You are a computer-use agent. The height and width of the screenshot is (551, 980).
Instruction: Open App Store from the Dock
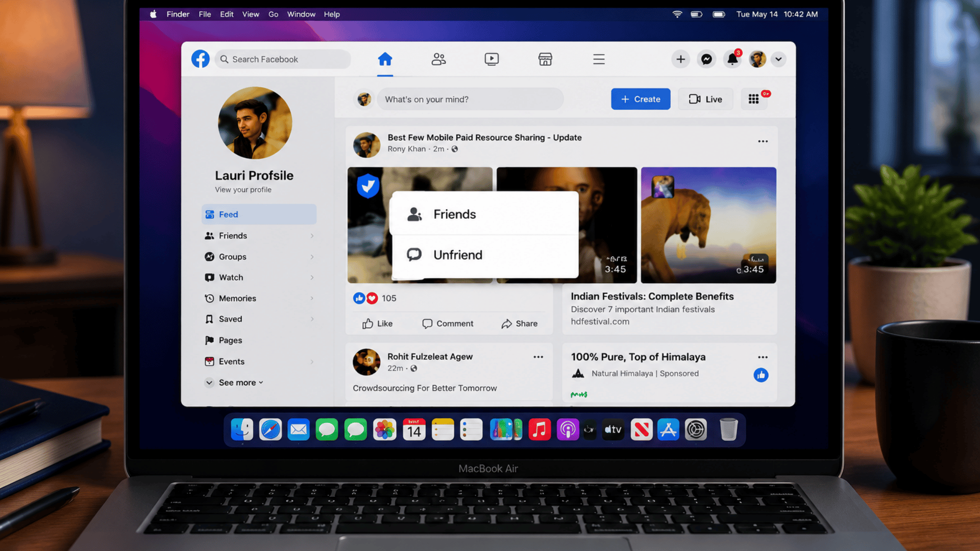[668, 430]
